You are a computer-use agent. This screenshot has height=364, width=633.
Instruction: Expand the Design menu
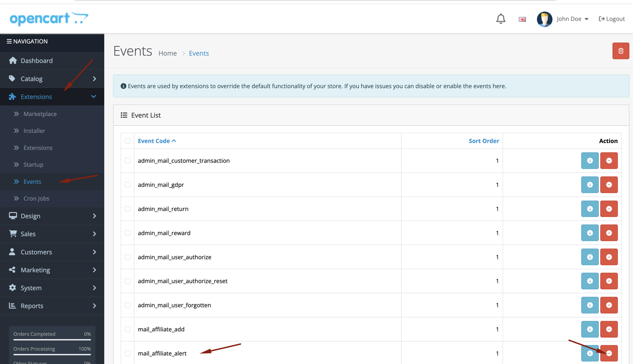point(52,216)
